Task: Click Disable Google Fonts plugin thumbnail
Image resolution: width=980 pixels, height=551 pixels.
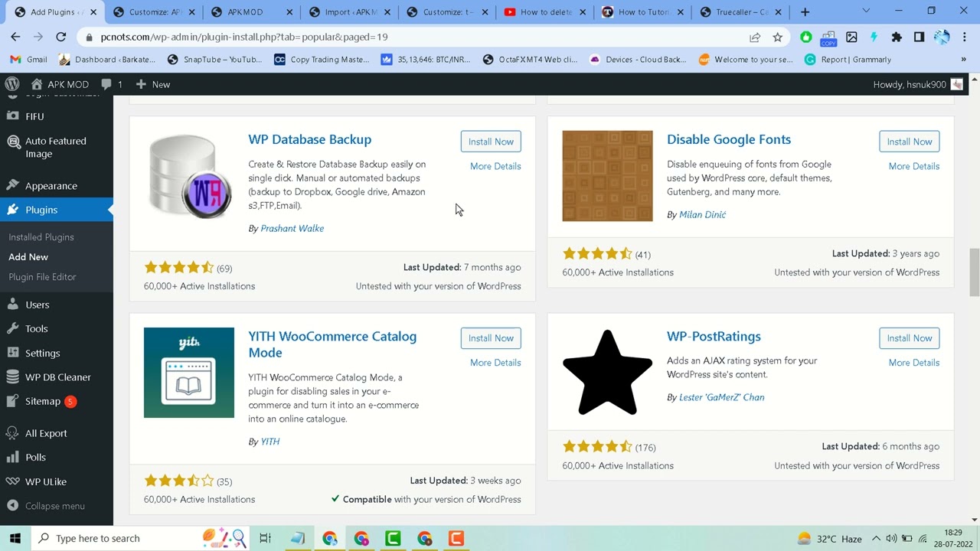Action: tap(607, 176)
